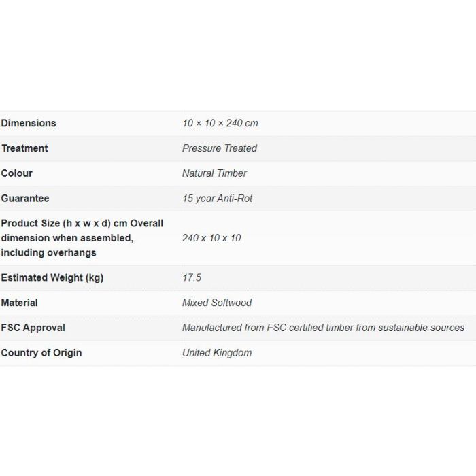The image size is (476, 476).
Task: Select the 17.5 weight value
Action: coord(192,277)
